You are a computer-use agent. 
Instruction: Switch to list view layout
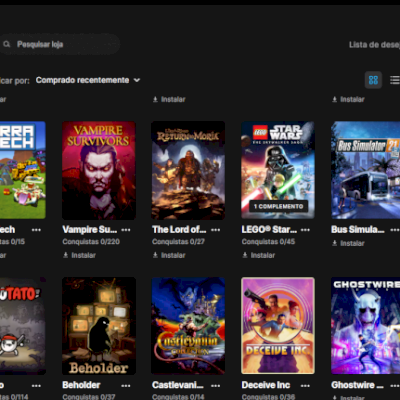click(x=395, y=80)
